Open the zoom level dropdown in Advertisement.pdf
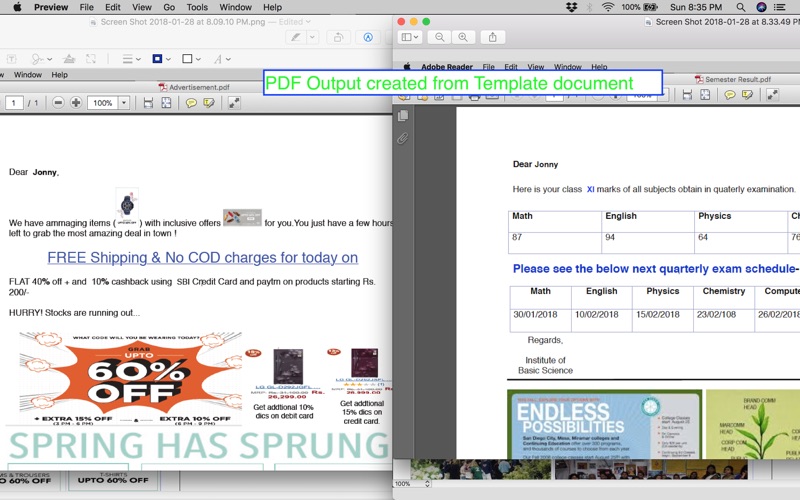 (124, 103)
